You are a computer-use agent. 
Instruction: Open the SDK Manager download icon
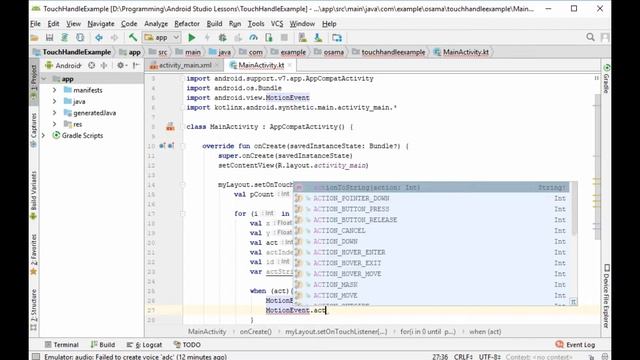point(318,38)
